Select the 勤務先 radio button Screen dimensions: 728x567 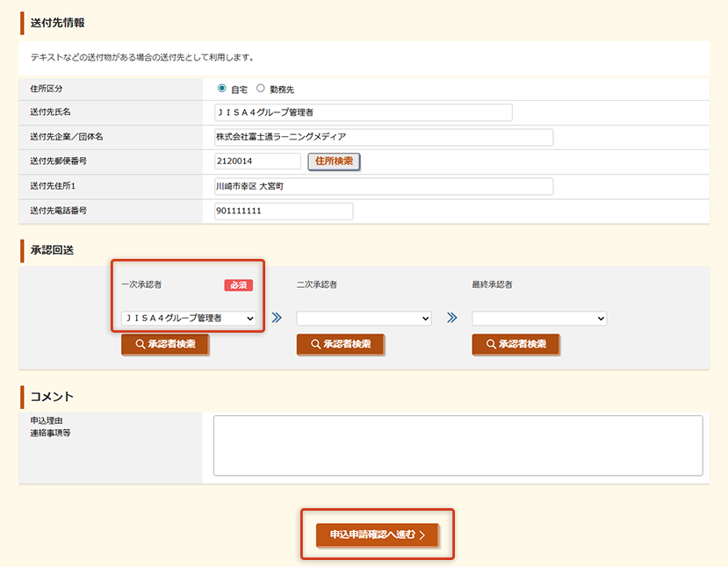pyautogui.click(x=261, y=89)
